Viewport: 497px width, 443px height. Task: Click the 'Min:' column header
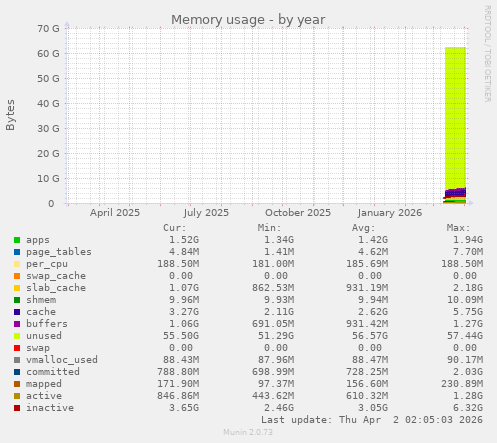(x=269, y=228)
